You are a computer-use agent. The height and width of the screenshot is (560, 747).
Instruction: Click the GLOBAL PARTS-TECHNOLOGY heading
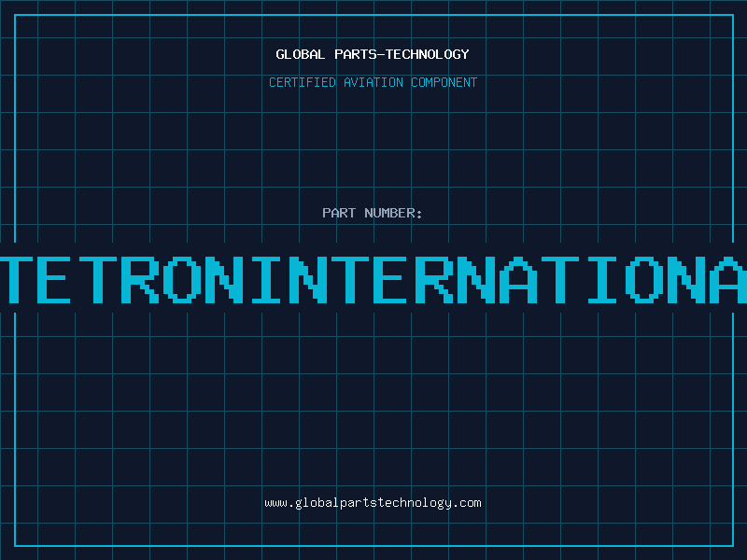(373, 54)
